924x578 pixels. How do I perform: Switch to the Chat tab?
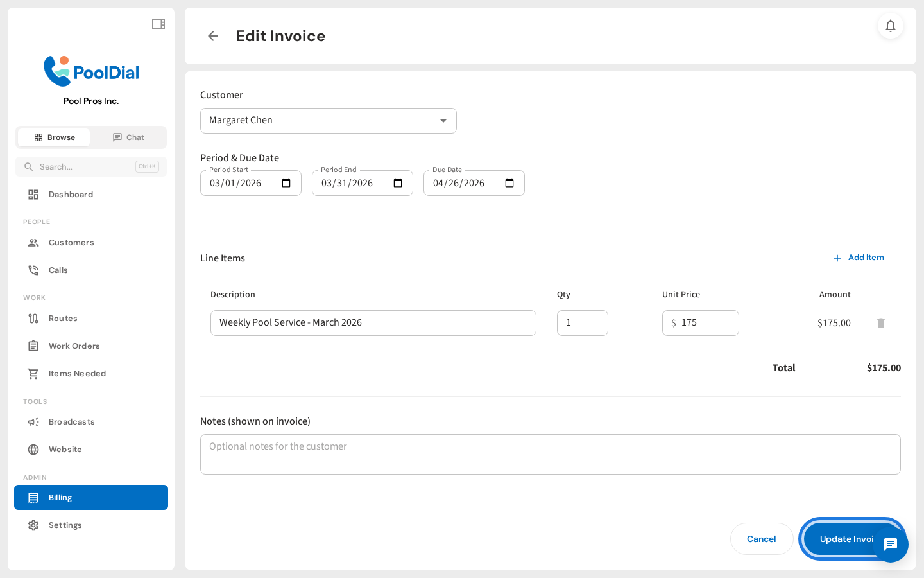click(x=128, y=137)
